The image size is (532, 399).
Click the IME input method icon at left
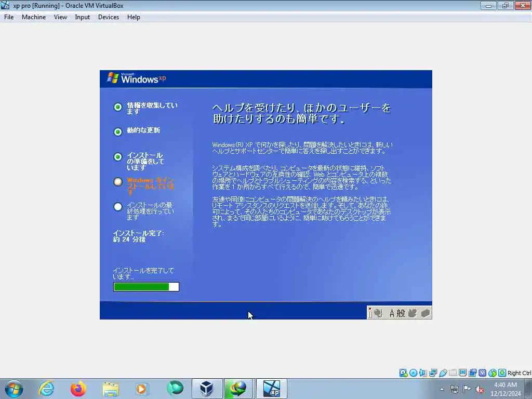pyautogui.click(x=378, y=313)
